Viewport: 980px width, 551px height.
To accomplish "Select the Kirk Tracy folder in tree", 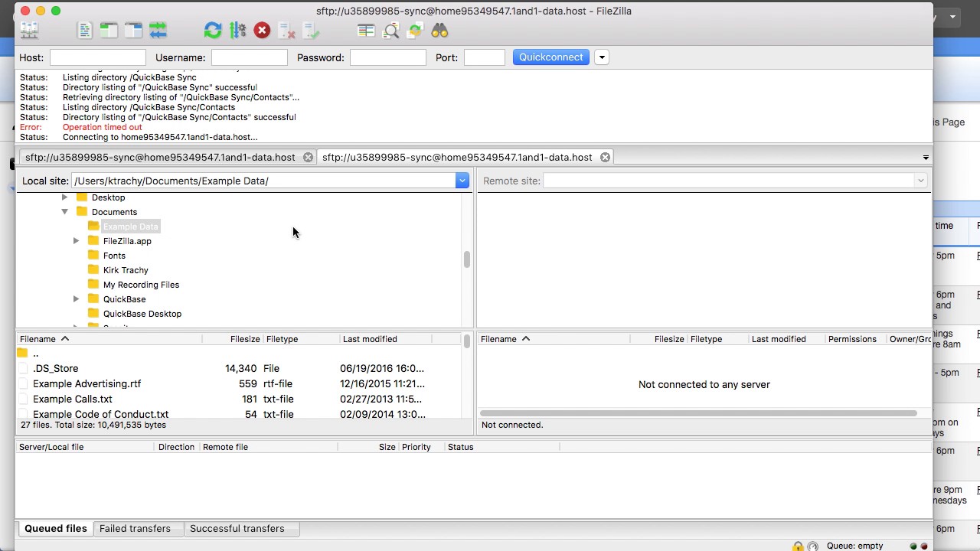I will (126, 270).
